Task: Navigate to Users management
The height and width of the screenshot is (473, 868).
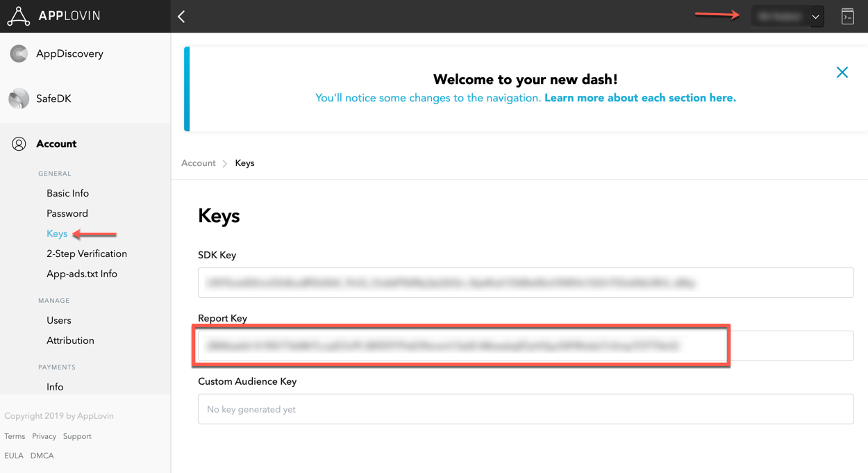Action: (x=59, y=320)
